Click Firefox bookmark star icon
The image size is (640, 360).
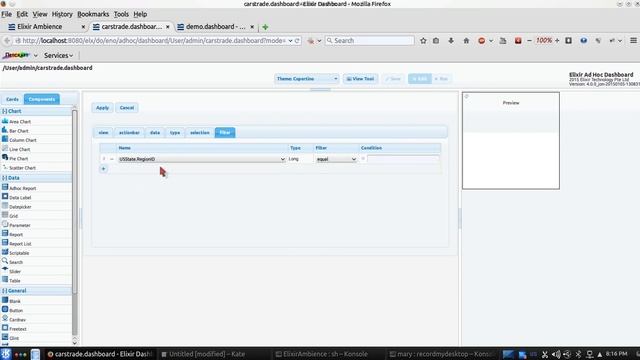coord(423,40)
